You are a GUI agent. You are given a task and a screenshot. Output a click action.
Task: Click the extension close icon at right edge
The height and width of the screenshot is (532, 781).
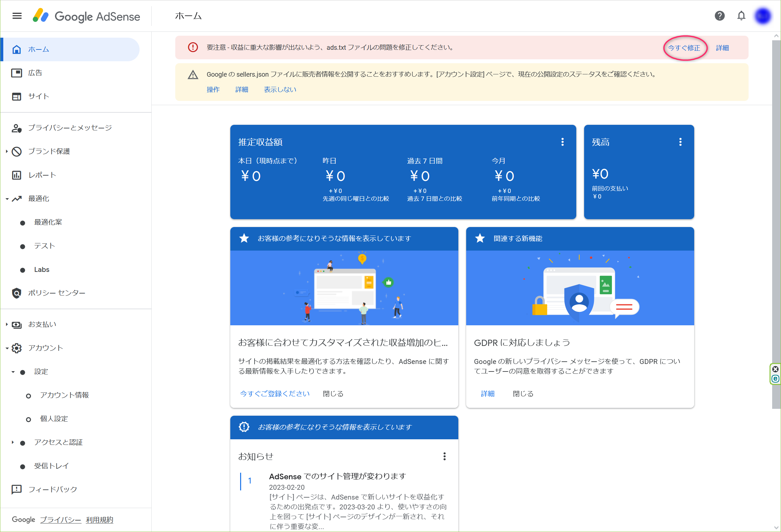click(775, 369)
